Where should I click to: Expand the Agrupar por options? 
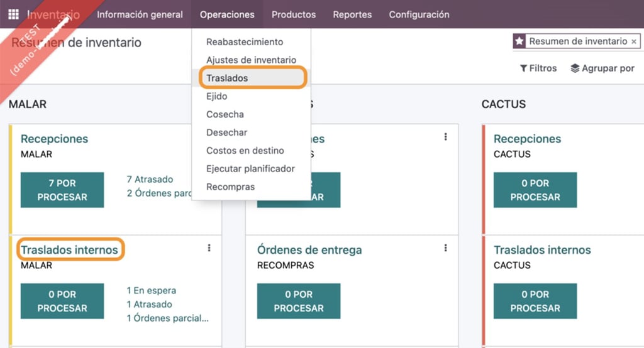602,68
